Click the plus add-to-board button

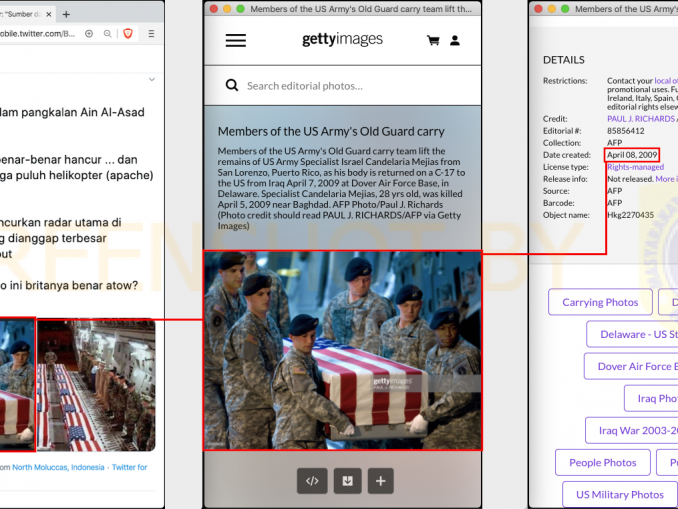point(381,480)
